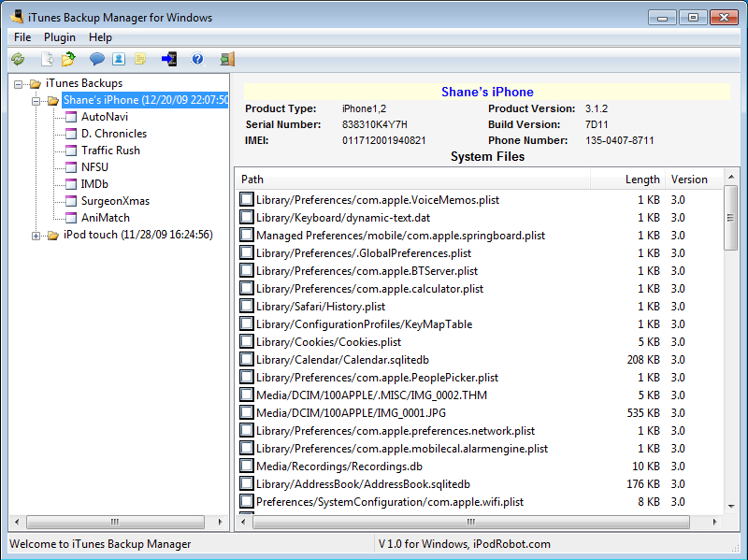Tick the checkbox for Library/Safari/History.plist

pos(247,306)
